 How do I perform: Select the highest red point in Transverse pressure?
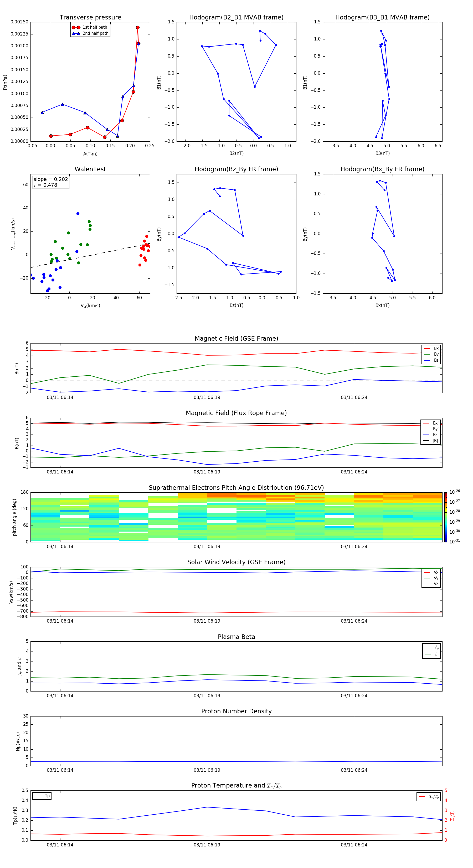point(138,28)
